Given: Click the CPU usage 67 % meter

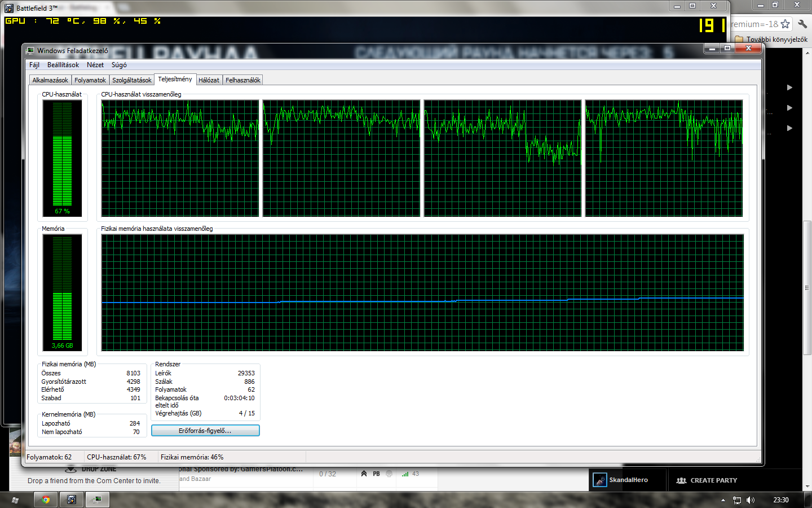Looking at the screenshot, I should [x=62, y=158].
